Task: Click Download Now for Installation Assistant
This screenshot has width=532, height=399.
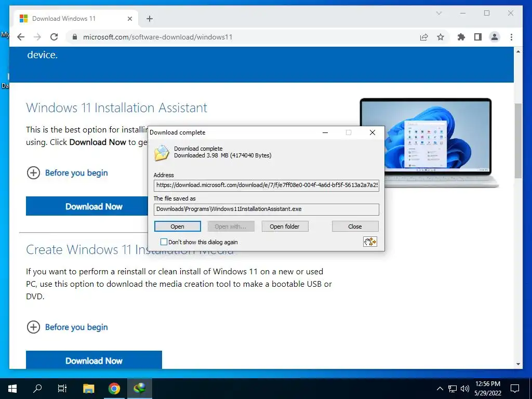Action: tap(87, 206)
